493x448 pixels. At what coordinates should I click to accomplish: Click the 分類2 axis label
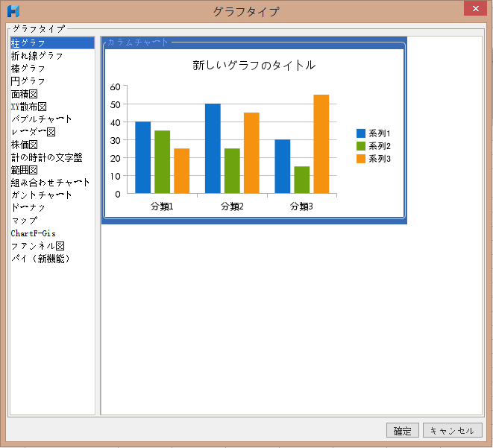point(232,206)
